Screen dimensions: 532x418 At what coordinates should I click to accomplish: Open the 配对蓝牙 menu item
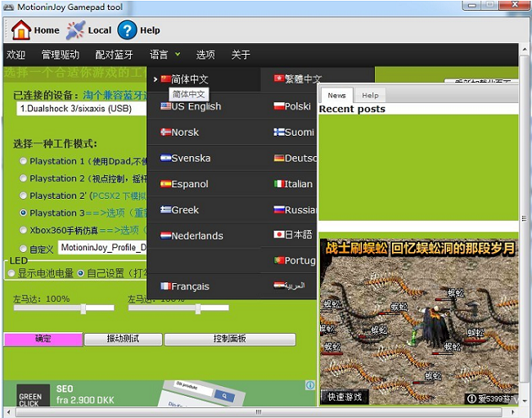click(114, 55)
